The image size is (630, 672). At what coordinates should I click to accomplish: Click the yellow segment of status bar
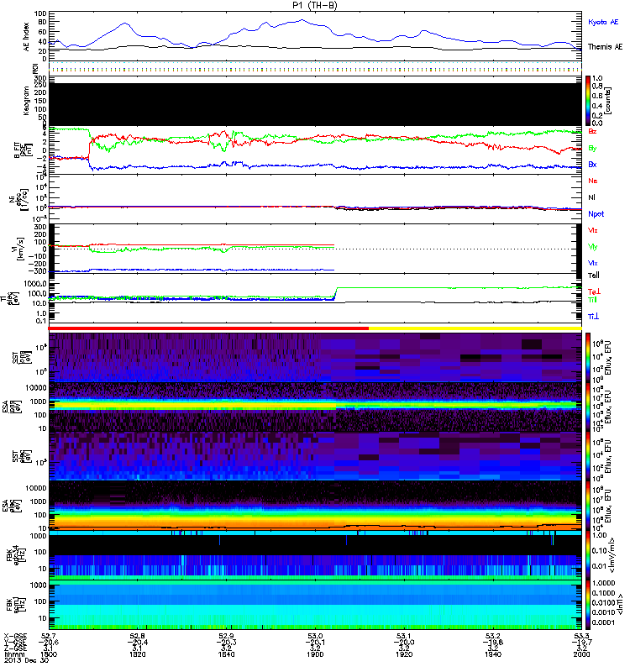click(475, 328)
